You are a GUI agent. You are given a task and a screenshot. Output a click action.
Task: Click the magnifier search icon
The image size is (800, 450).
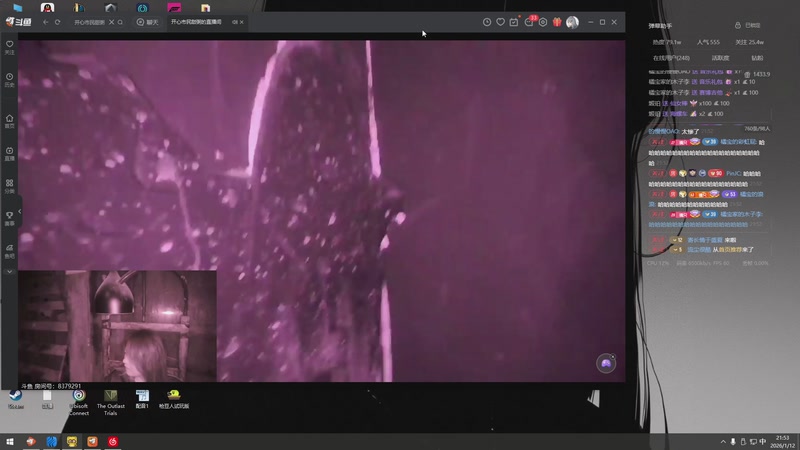[x=120, y=22]
